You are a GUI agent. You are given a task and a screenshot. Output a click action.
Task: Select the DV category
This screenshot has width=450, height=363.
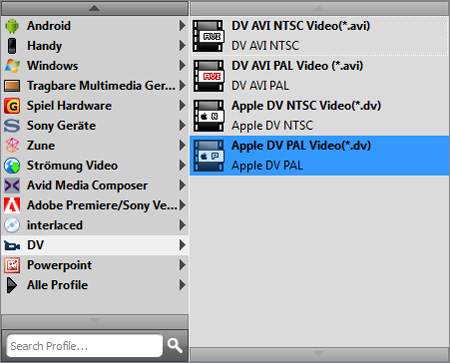coord(95,245)
